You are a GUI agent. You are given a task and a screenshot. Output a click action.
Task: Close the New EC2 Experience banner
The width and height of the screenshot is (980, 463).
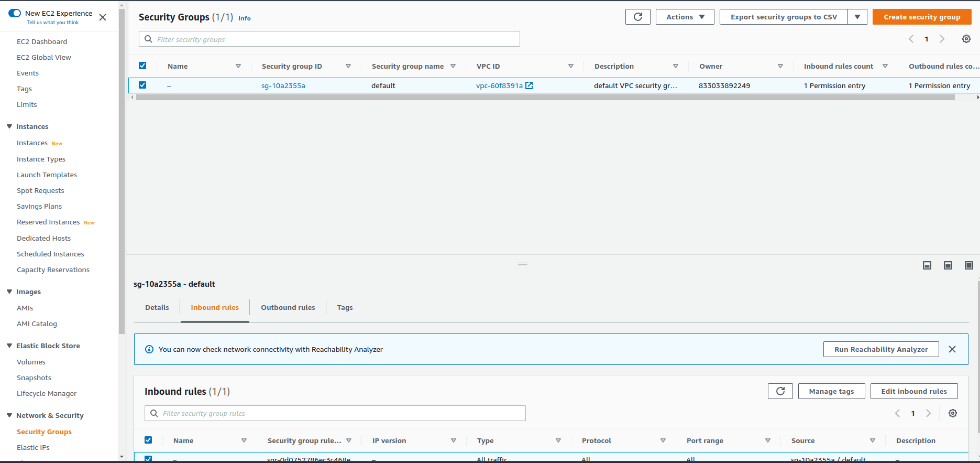[103, 17]
